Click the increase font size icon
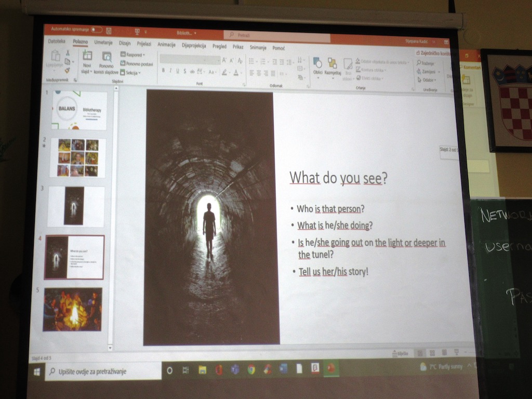Screen dimensions: 532x399 224,60
